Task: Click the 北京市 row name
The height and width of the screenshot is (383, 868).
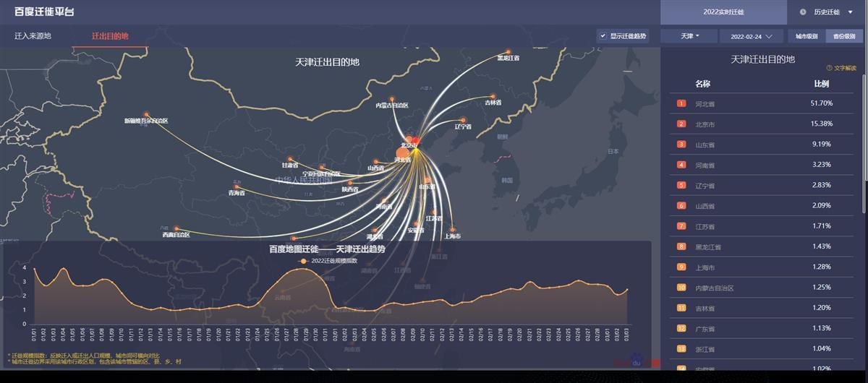Action: pyautogui.click(x=705, y=124)
